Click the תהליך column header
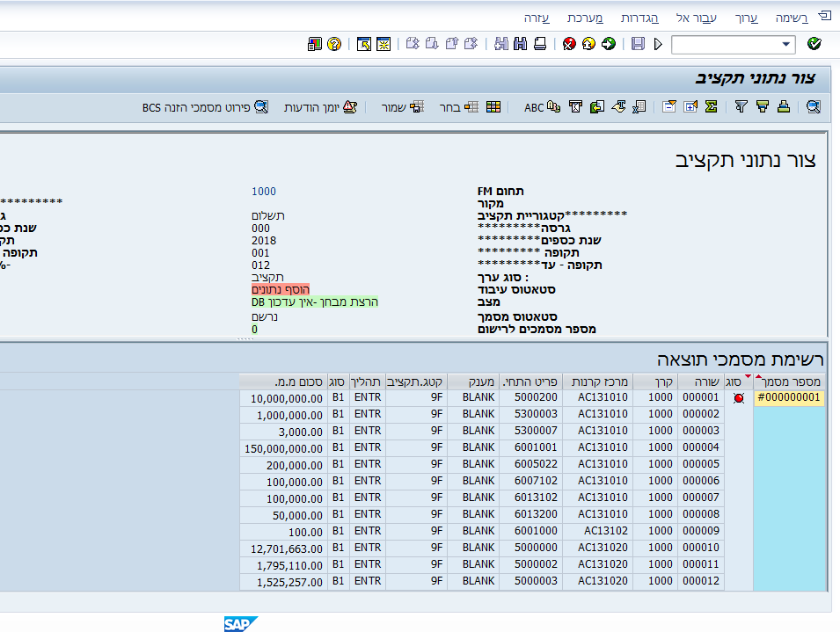 tap(367, 381)
